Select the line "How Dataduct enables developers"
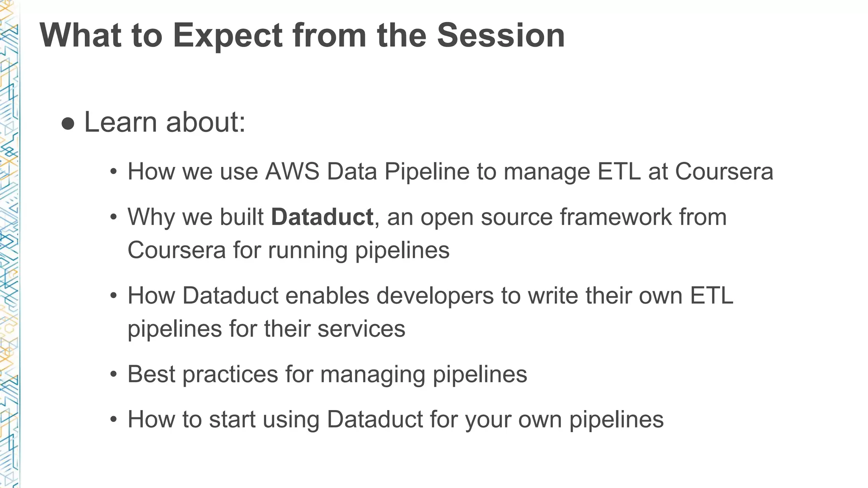Image resolution: width=868 pixels, height=488 pixels. click(430, 296)
